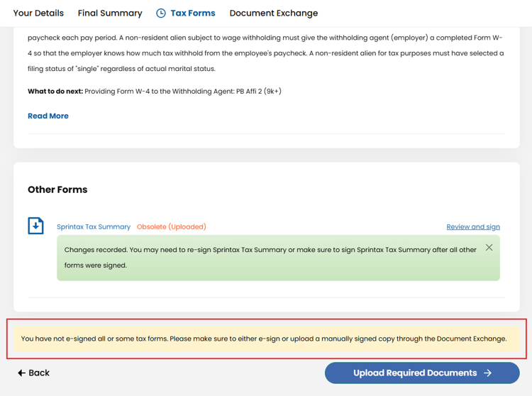Click the Form W-4 description paragraph
532x396 pixels.
point(266,53)
